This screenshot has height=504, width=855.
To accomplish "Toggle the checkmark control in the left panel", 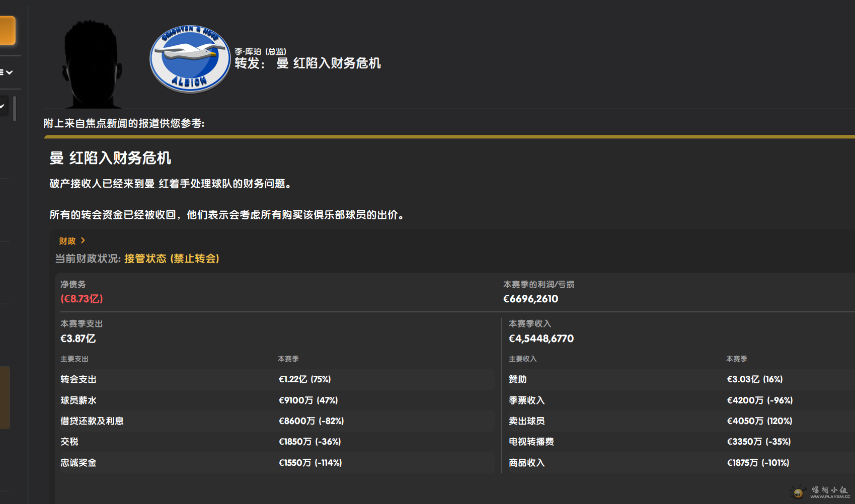I will click(3, 106).
